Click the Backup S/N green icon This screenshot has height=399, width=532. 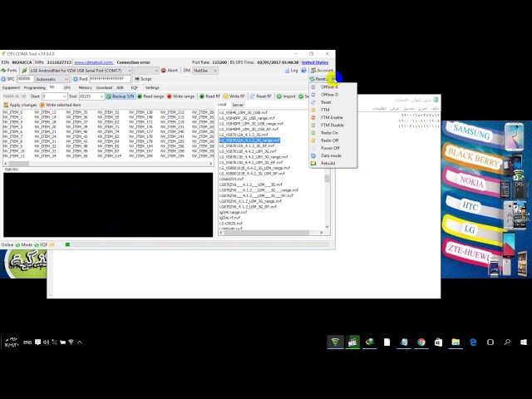coord(109,96)
